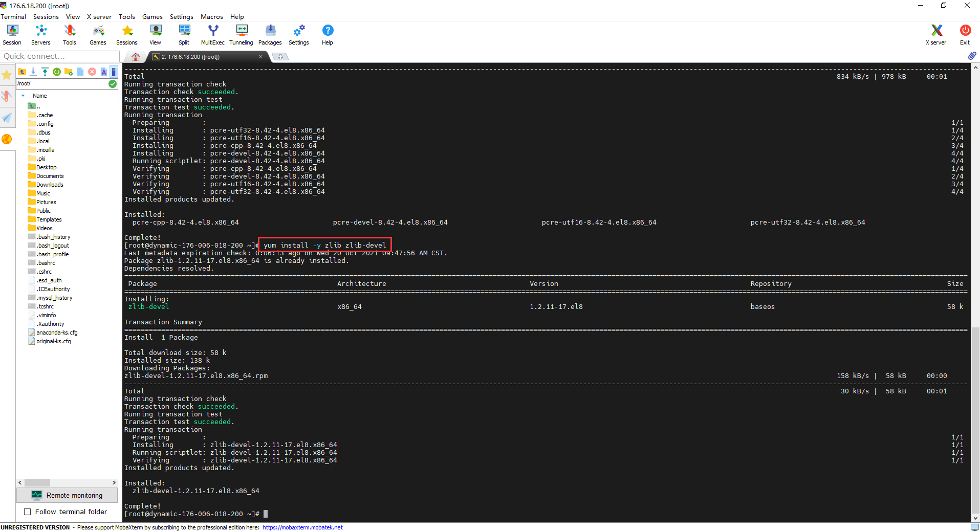Click the Sessions star toolbar icon
This screenshot has width=980, height=532.
[127, 35]
